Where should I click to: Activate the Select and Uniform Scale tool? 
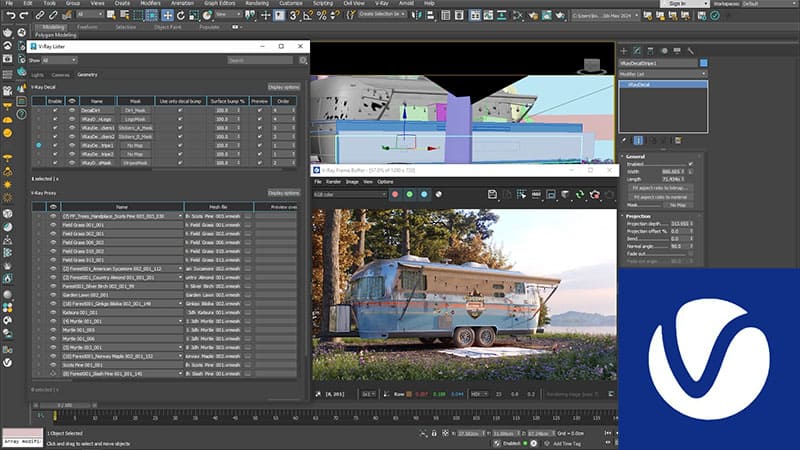pyautogui.click(x=194, y=15)
